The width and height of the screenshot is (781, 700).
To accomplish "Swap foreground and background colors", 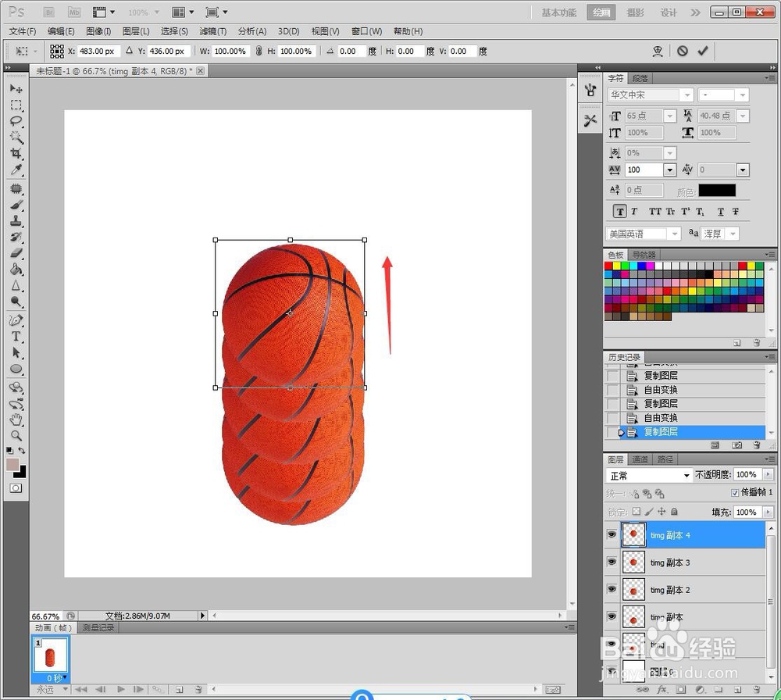I will click(x=23, y=451).
